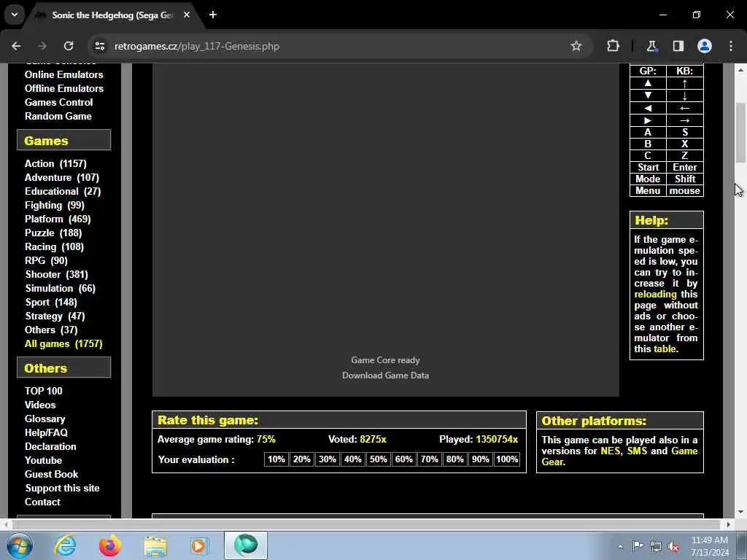
Task: Open Random Game link
Action: (58, 116)
